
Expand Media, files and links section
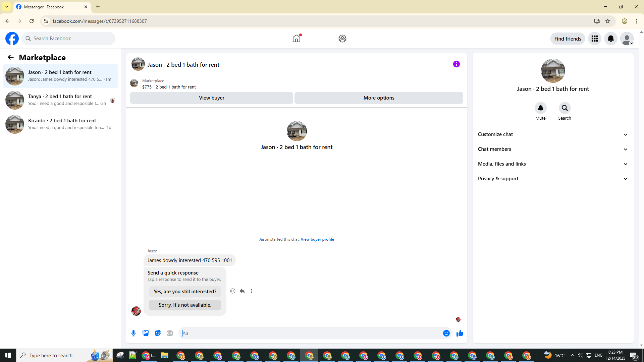pos(552,164)
